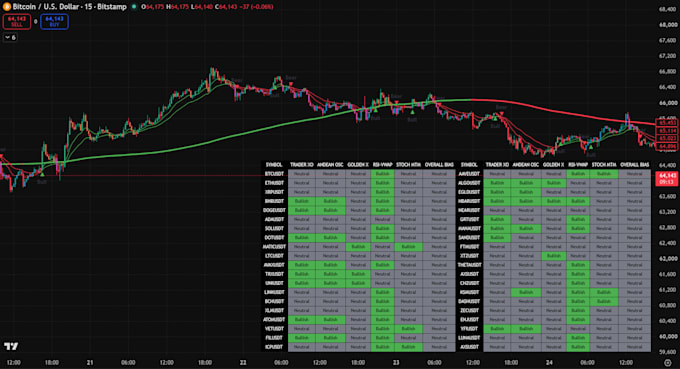This screenshot has height=369, width=680.
Task: Click the 64,896 red price scale tag
Action: tap(667, 147)
